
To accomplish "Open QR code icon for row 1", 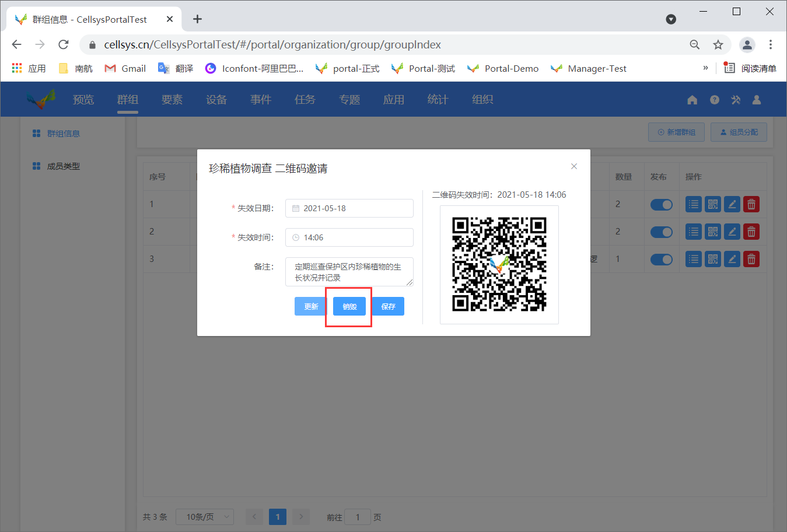I will [713, 204].
